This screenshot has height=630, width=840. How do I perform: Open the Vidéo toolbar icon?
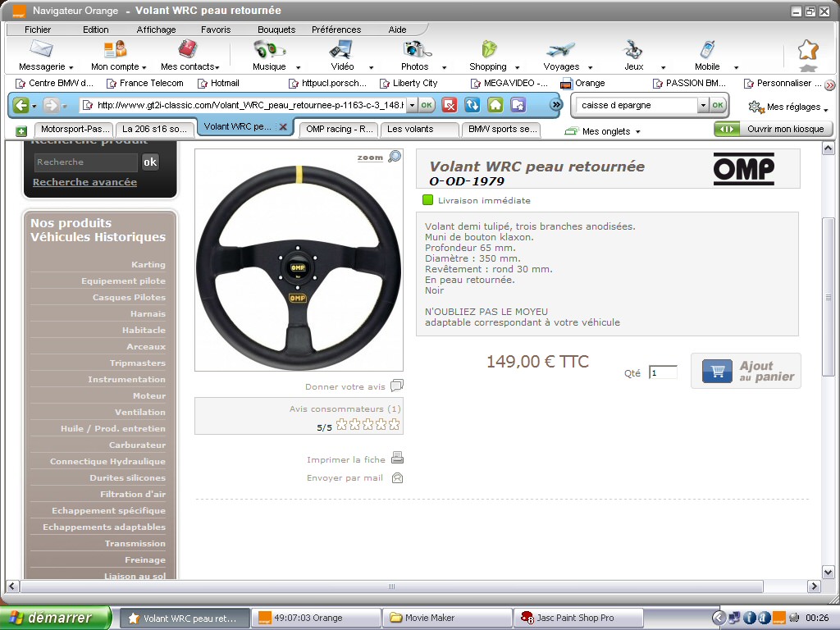point(341,49)
